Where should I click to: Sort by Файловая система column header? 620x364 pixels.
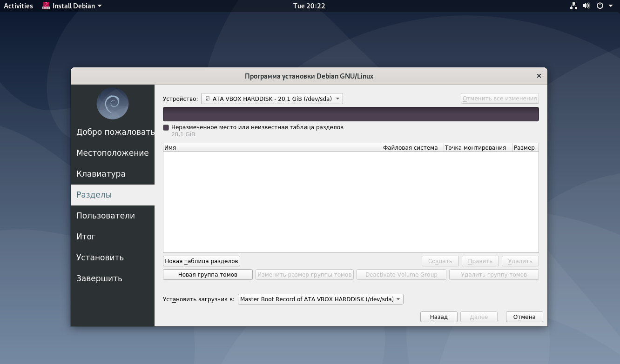point(412,147)
